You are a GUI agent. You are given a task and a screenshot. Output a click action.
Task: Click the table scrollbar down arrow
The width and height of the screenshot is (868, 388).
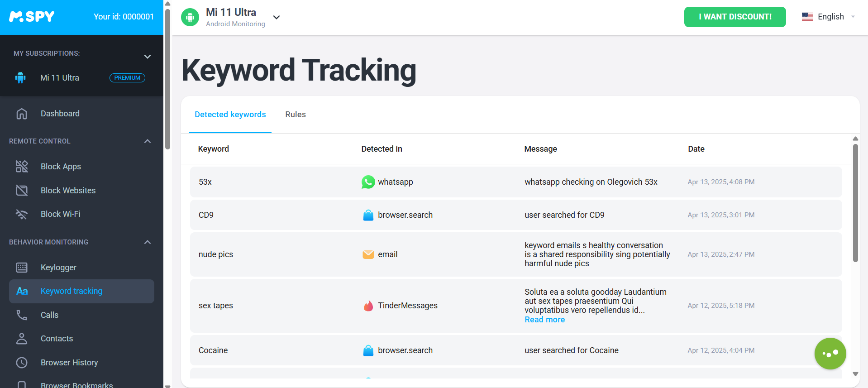[x=855, y=374]
